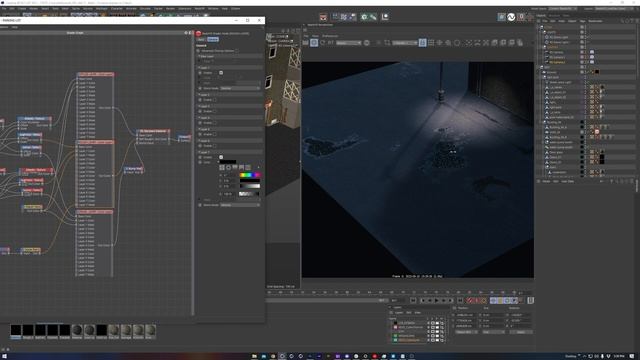Viewport: 640px width, 360px height.
Task: Click the fifth color picker mode icon
Action: [x=248, y=167]
